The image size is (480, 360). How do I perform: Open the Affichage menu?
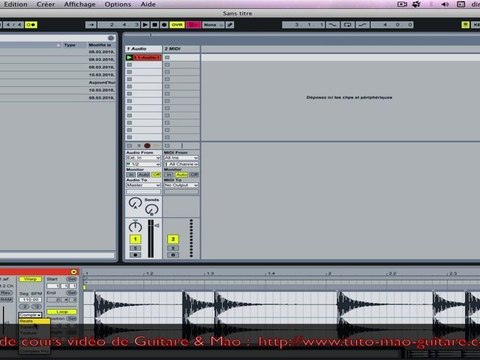click(x=79, y=4)
